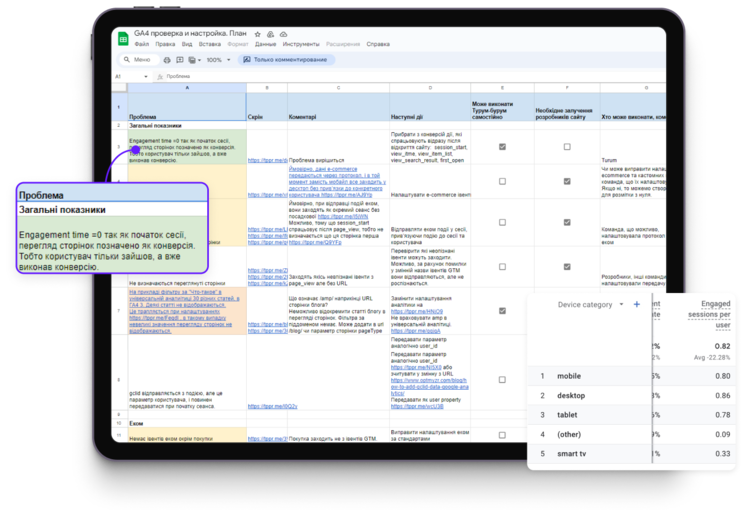
Task: Open the tppr.me/Q9YFp link in Коментарі column
Action: (x=315, y=242)
